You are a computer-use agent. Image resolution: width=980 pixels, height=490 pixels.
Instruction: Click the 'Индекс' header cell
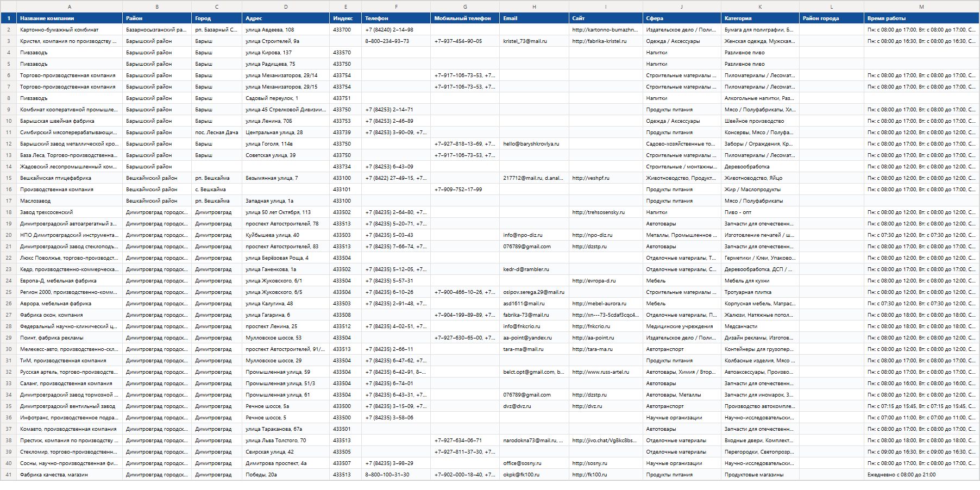tap(345, 18)
